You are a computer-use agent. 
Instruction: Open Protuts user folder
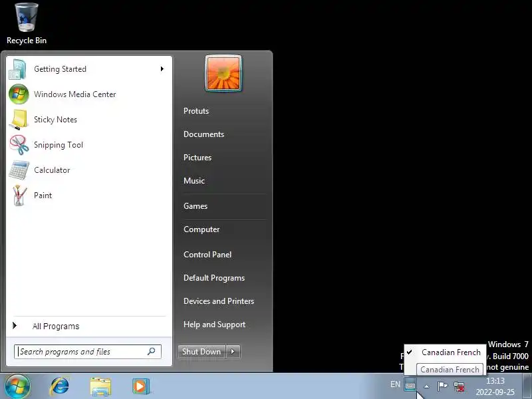pos(196,111)
